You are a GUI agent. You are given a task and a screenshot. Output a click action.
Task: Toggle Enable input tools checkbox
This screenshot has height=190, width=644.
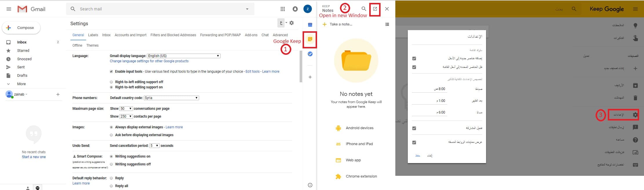[x=111, y=72]
